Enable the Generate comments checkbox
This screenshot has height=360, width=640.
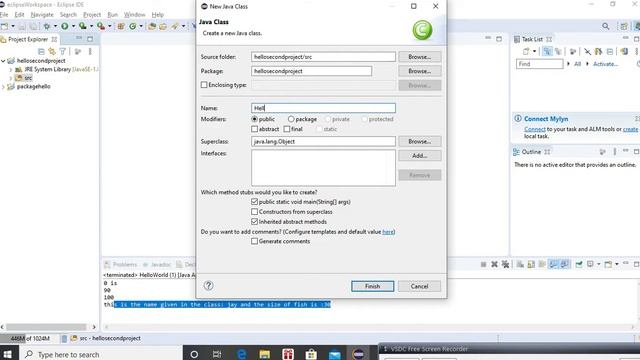pos(255,241)
